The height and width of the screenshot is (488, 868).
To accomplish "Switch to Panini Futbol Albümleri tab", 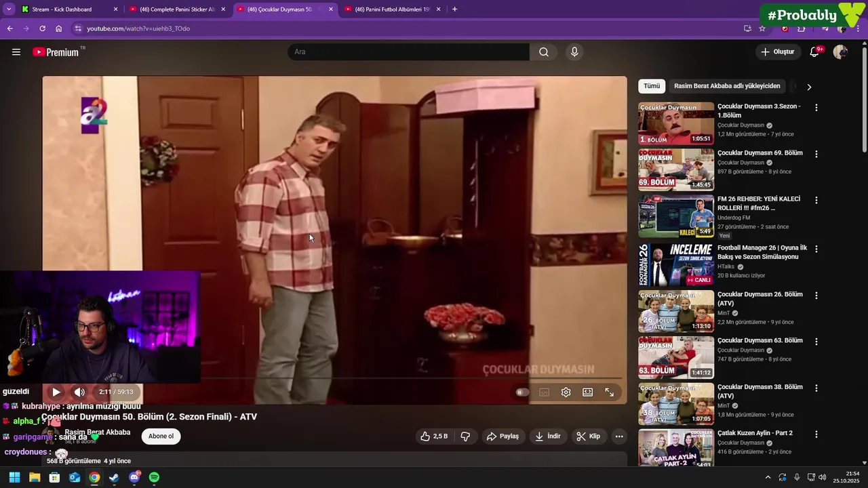I will pyautogui.click(x=392, y=9).
